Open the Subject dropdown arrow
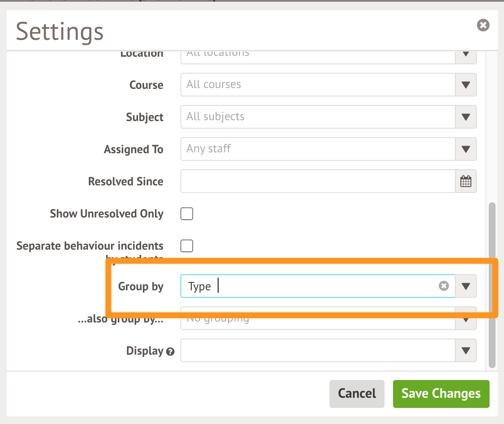Viewport: 504px width, 424px height. [466, 117]
